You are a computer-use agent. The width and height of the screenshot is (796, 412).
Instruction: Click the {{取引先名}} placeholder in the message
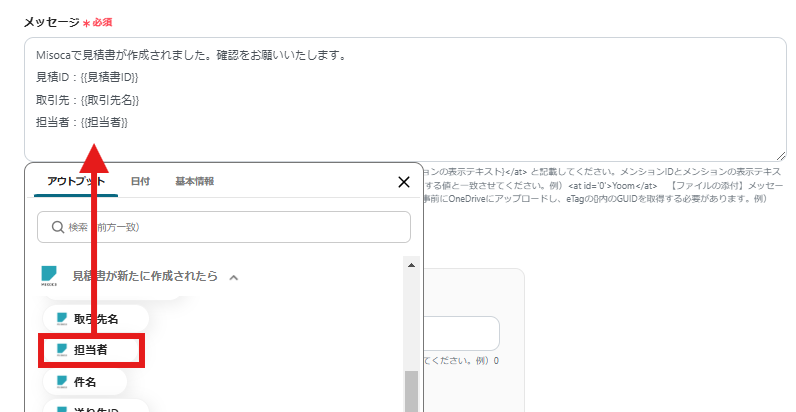[x=110, y=100]
